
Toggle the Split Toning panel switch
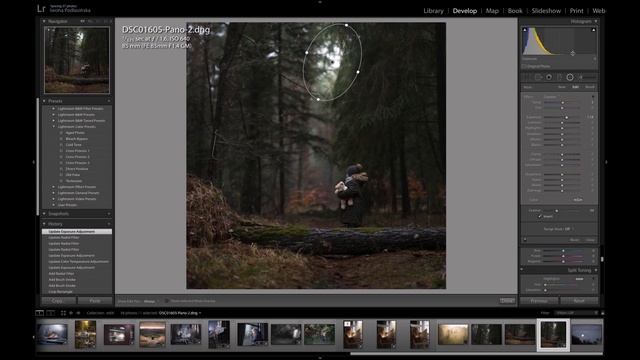522,270
